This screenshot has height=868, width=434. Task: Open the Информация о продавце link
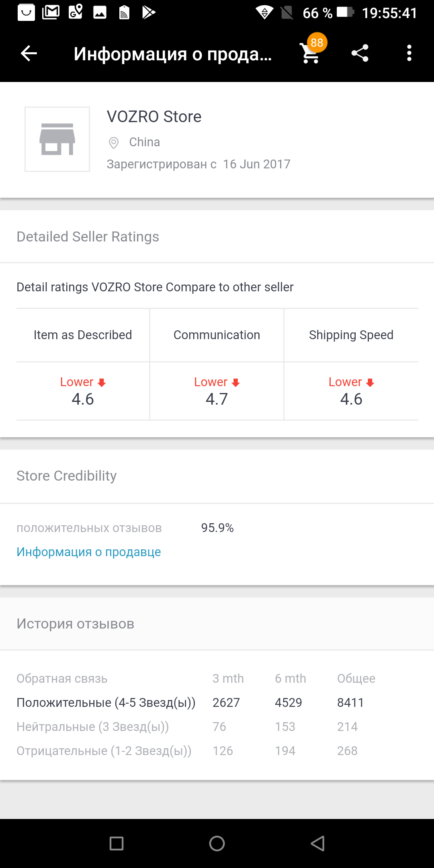click(88, 552)
